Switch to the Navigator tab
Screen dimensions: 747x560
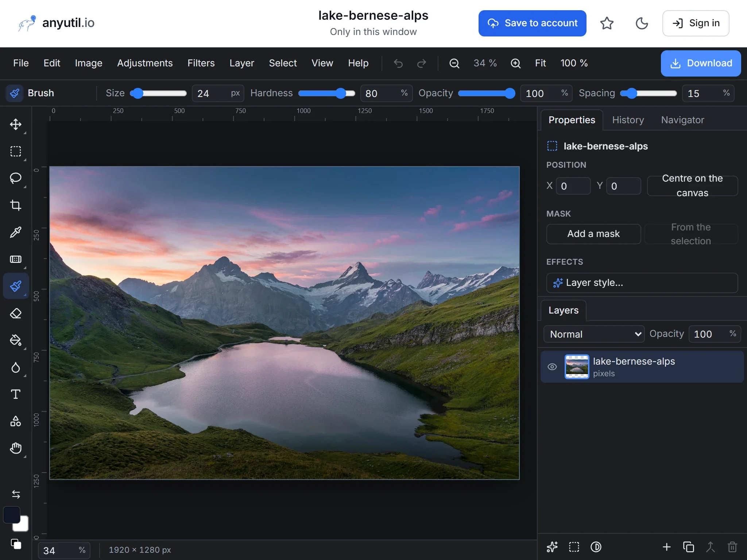pyautogui.click(x=682, y=120)
